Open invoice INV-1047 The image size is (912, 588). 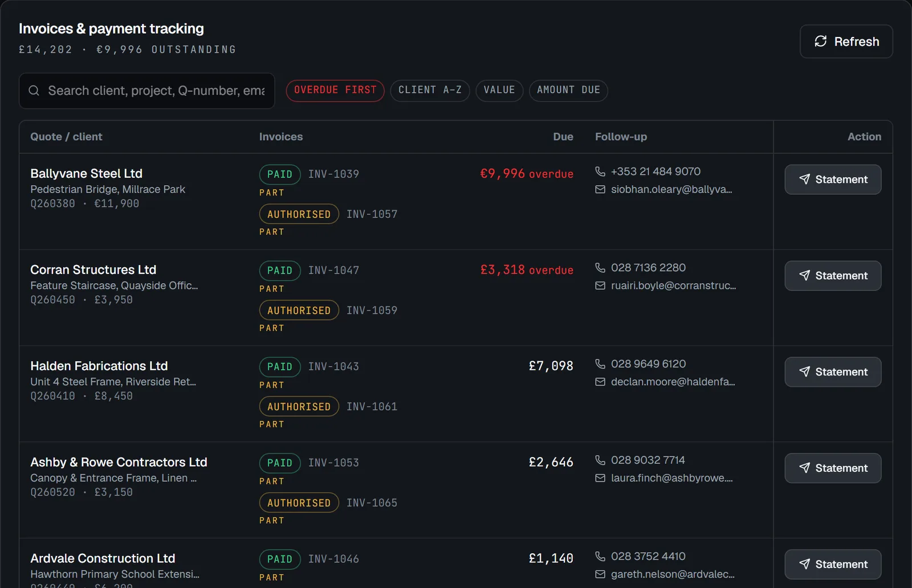point(333,271)
